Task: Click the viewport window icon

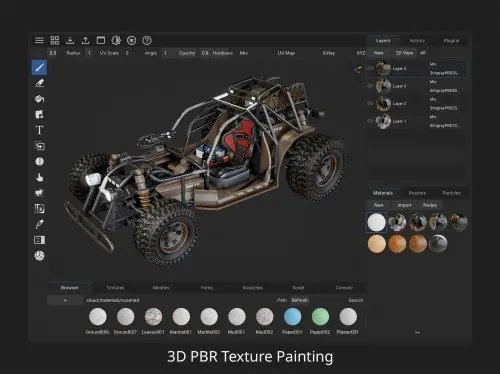Action: 101,40
